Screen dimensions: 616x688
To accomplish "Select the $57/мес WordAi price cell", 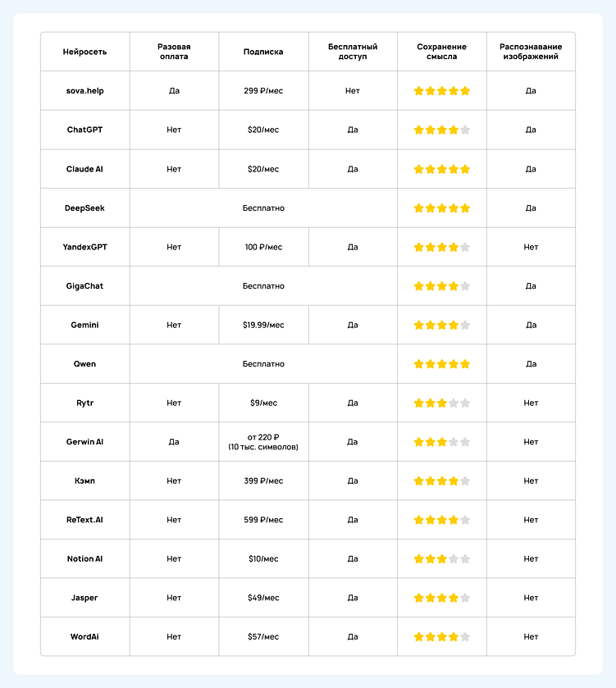I will tap(263, 636).
